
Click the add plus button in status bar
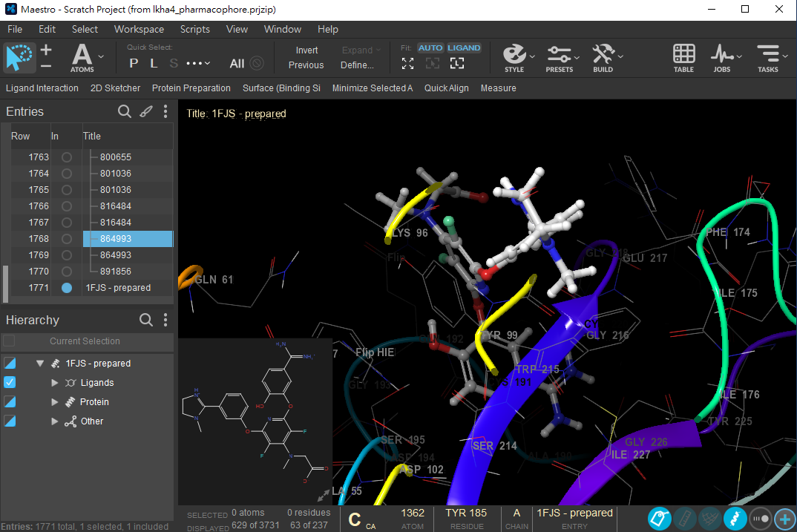[785, 519]
